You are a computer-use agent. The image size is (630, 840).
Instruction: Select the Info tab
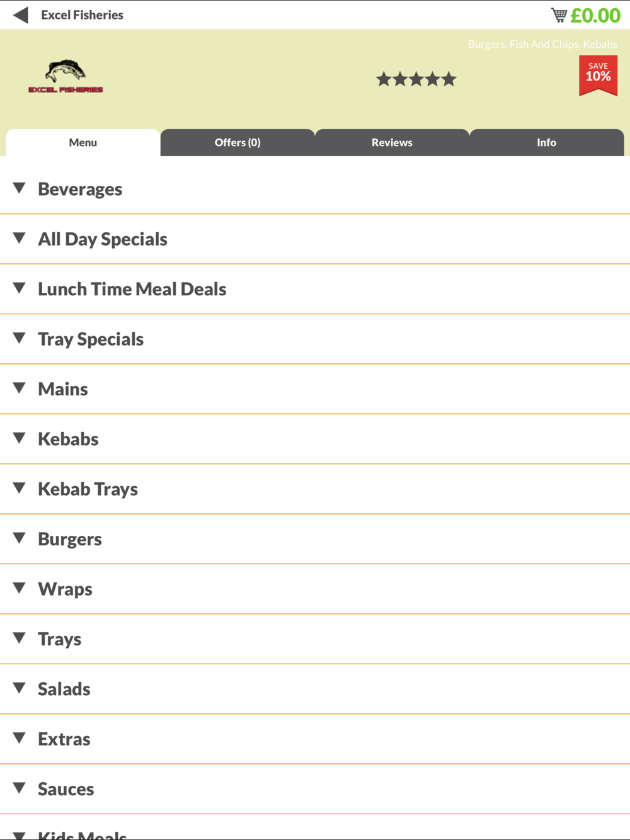[x=546, y=142]
